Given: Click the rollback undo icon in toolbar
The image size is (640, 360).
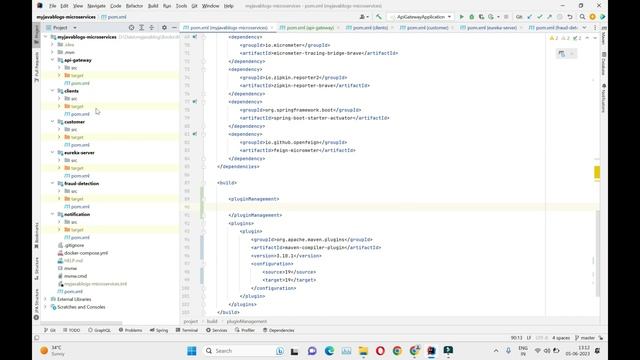Looking at the screenshot, I should 570,17.
